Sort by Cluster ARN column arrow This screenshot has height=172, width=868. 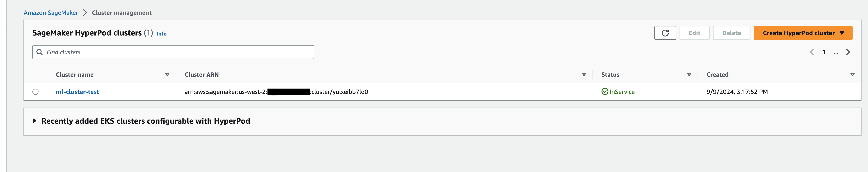click(x=584, y=75)
